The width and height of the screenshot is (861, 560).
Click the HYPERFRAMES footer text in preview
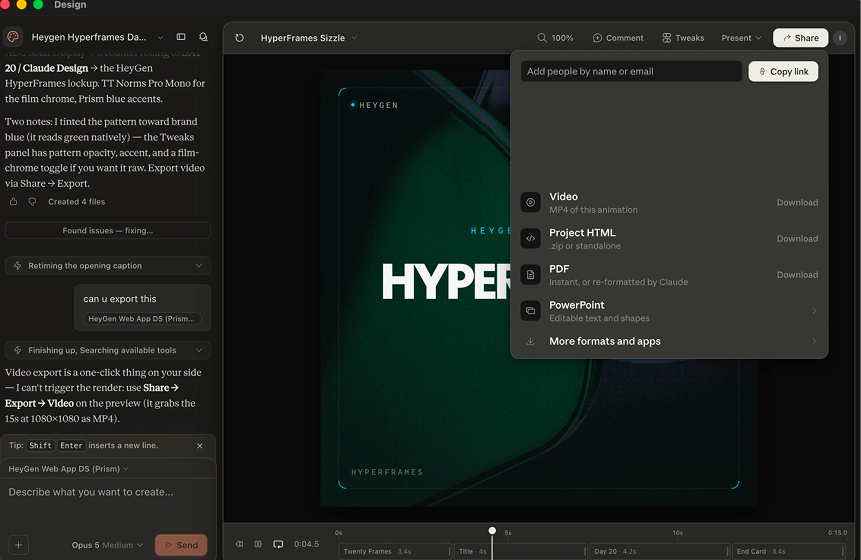pos(387,472)
